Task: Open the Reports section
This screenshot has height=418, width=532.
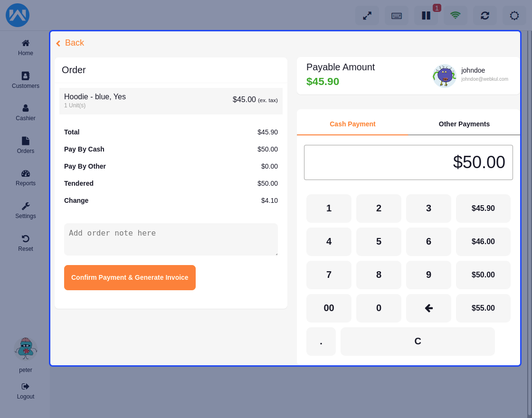Action: (x=25, y=177)
